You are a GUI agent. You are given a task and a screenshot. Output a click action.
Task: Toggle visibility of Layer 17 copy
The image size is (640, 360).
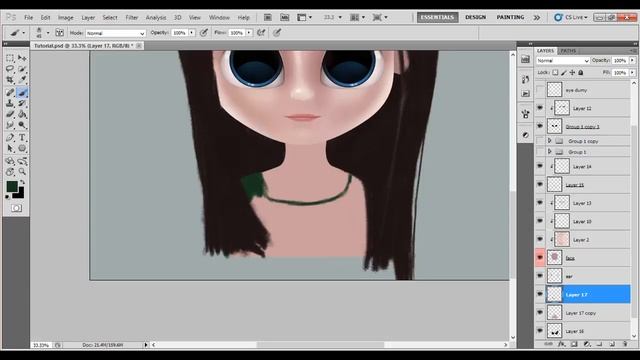click(x=540, y=313)
